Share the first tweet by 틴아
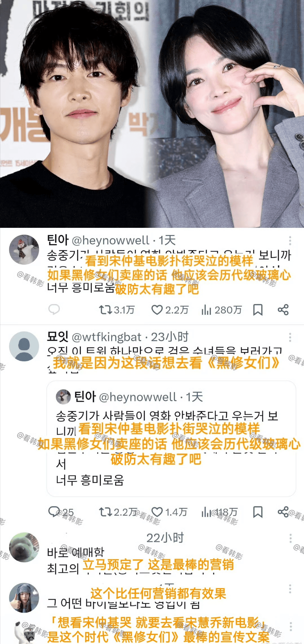This screenshot has height=644, width=304. (x=283, y=310)
